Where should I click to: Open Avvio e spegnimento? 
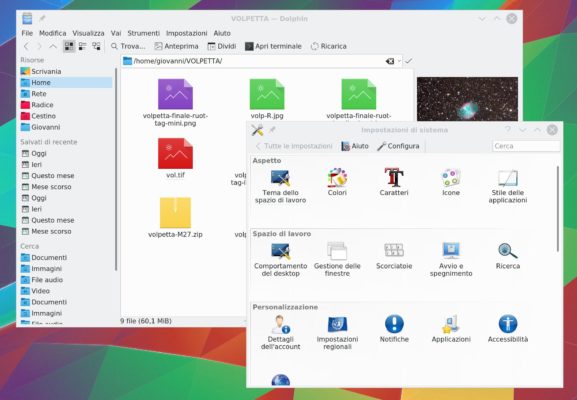[451, 259]
